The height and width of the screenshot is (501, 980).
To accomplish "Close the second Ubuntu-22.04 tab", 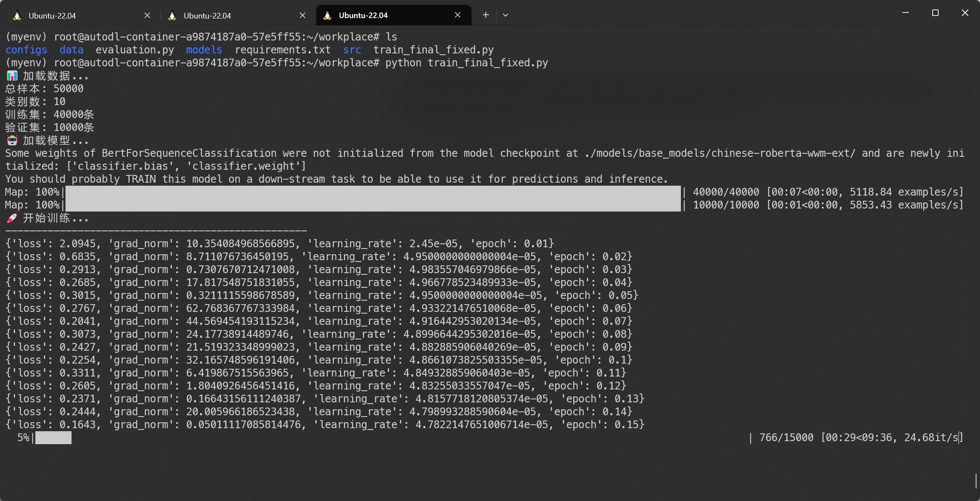I will (303, 16).
